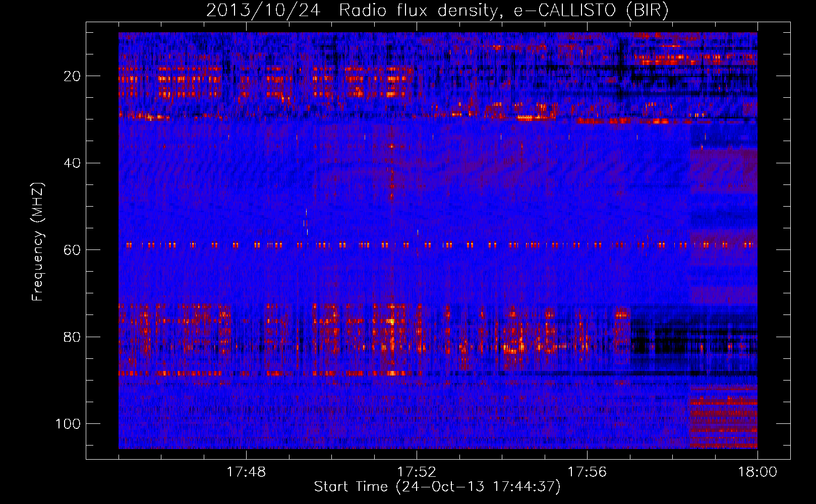This screenshot has height=504, width=816.
Task: Click the 20 frequency tick label
Action: (x=72, y=76)
